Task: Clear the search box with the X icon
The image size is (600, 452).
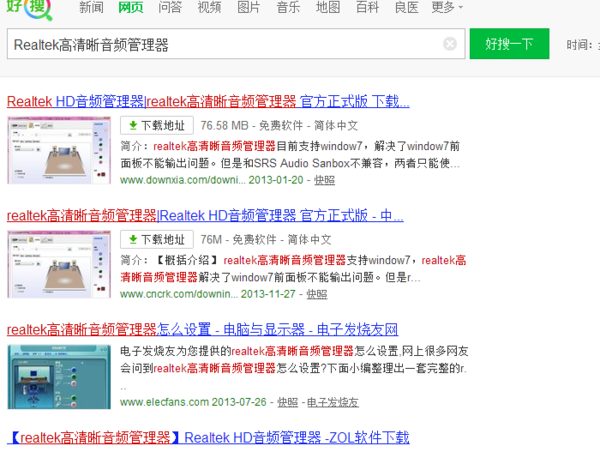Action: (x=450, y=44)
